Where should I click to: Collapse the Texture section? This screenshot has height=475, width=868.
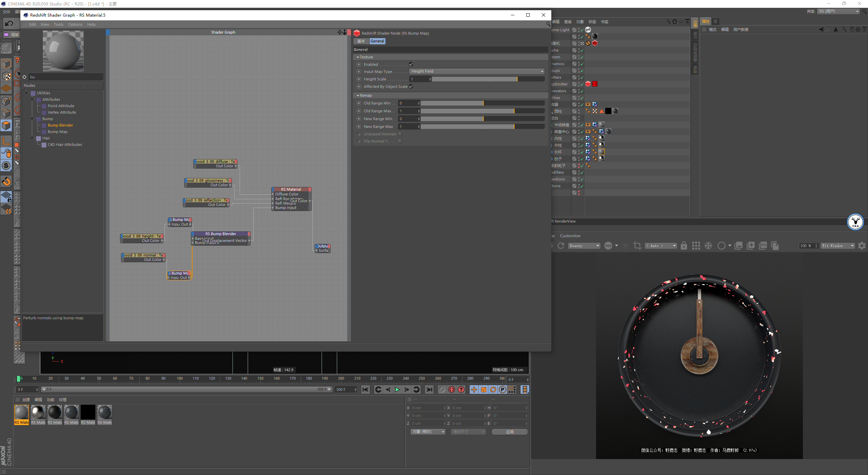(358, 57)
